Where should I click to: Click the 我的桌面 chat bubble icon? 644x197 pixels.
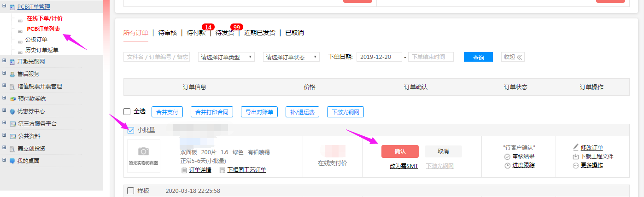(x=12, y=161)
